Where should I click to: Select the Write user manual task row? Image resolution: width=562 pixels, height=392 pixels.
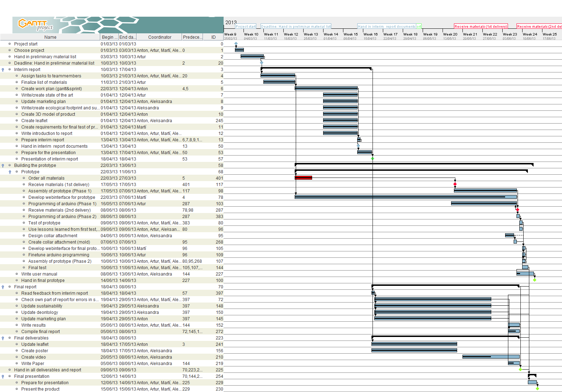(39, 274)
